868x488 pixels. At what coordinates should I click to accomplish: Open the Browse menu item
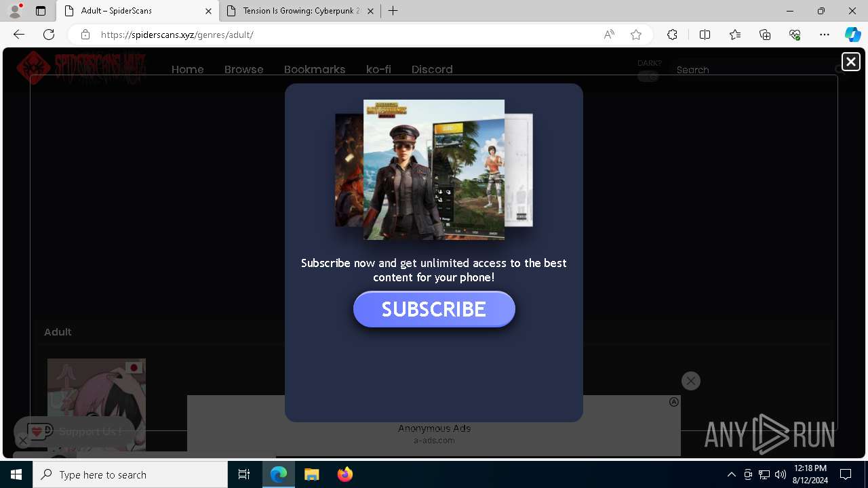(244, 69)
